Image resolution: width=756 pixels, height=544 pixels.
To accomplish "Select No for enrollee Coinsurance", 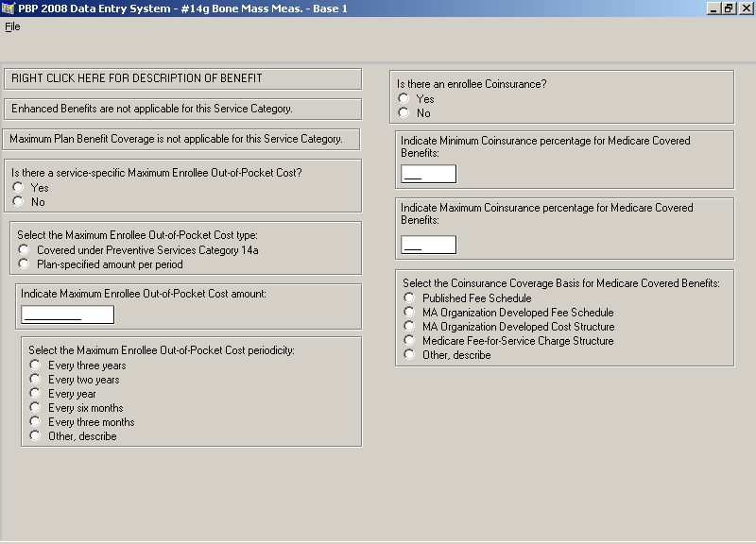I will pyautogui.click(x=404, y=112).
